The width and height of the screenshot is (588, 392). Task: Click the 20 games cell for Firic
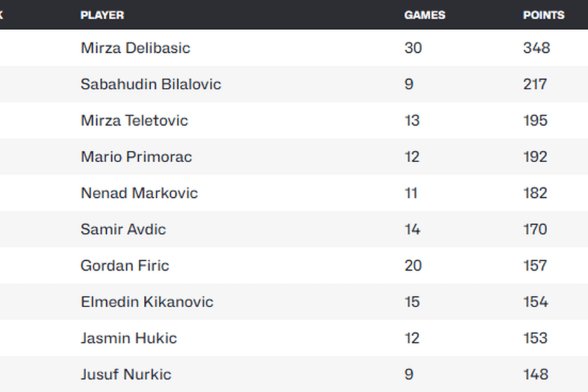pyautogui.click(x=413, y=266)
